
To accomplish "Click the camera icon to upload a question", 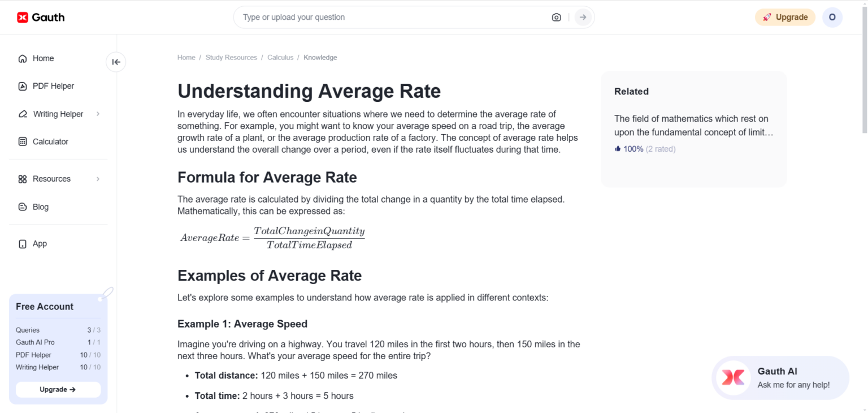I will 556,17.
